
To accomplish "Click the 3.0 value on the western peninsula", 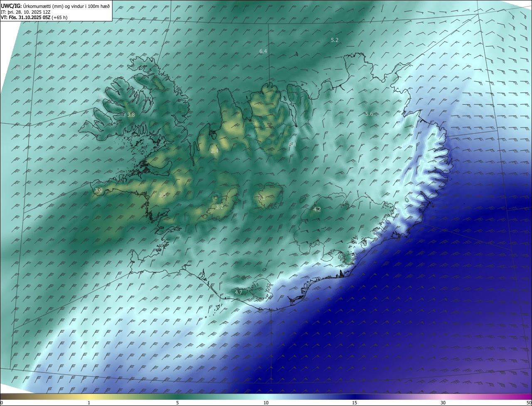I will coord(99,190).
